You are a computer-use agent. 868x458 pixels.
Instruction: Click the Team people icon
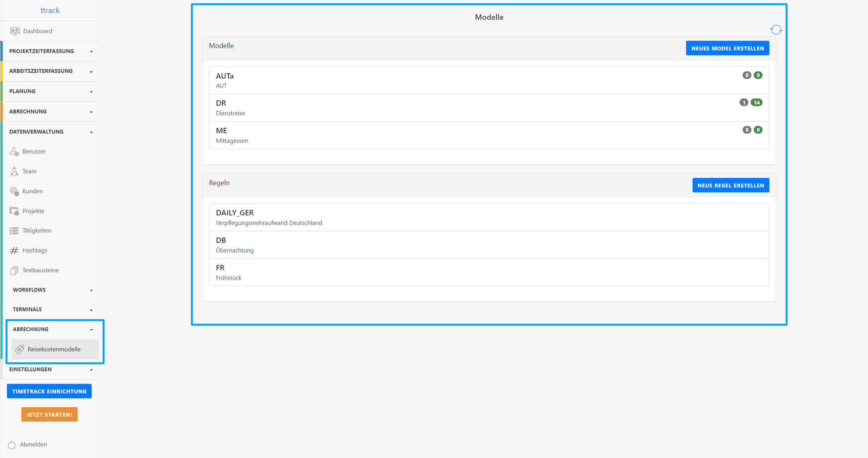[14, 172]
